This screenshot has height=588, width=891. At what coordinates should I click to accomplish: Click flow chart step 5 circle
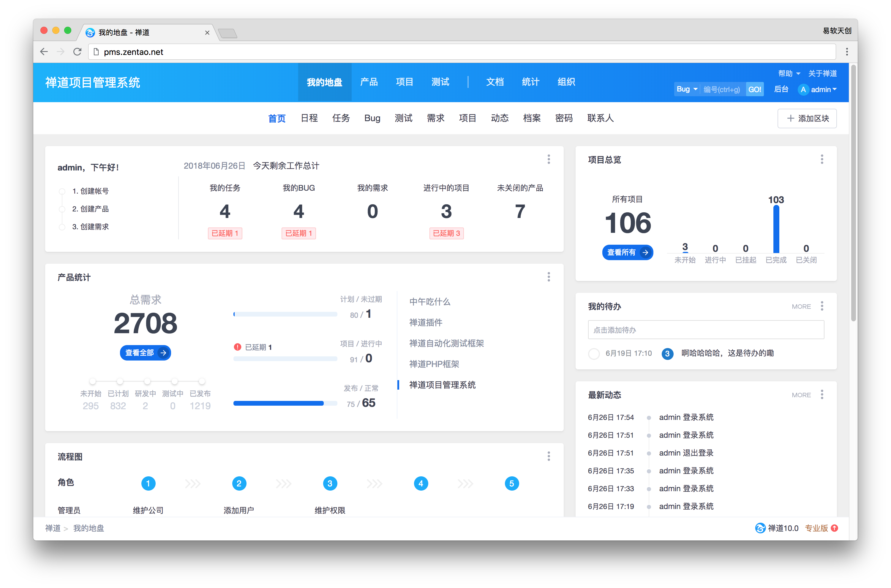512,483
